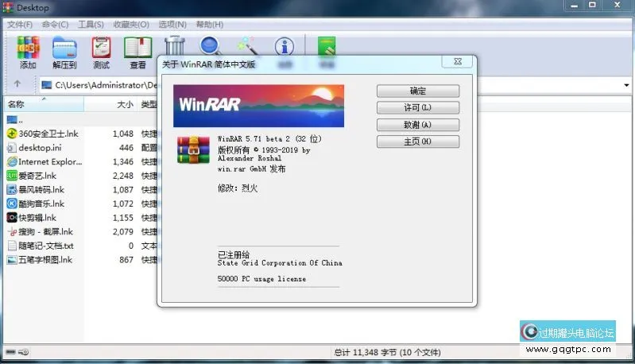The height and width of the screenshot is (364, 635).
Task: Click the magic wand Wizard icon
Action: pos(248,46)
